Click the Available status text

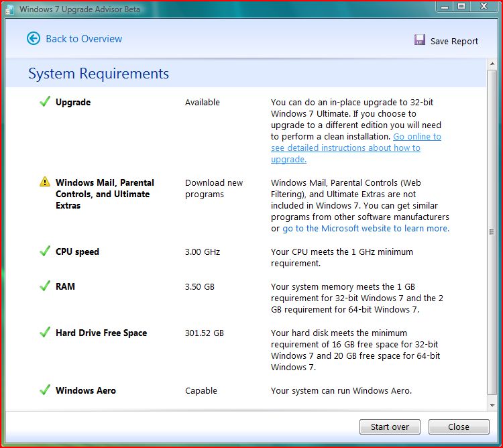click(203, 103)
